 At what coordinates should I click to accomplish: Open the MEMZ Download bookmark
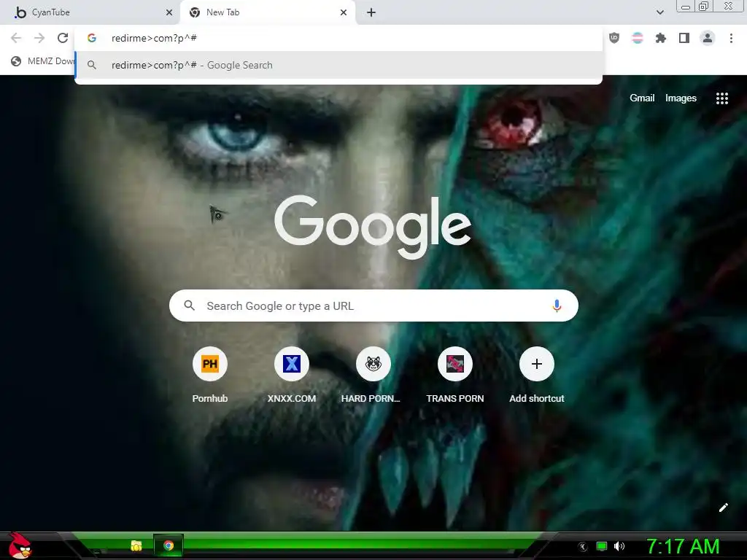(43, 61)
